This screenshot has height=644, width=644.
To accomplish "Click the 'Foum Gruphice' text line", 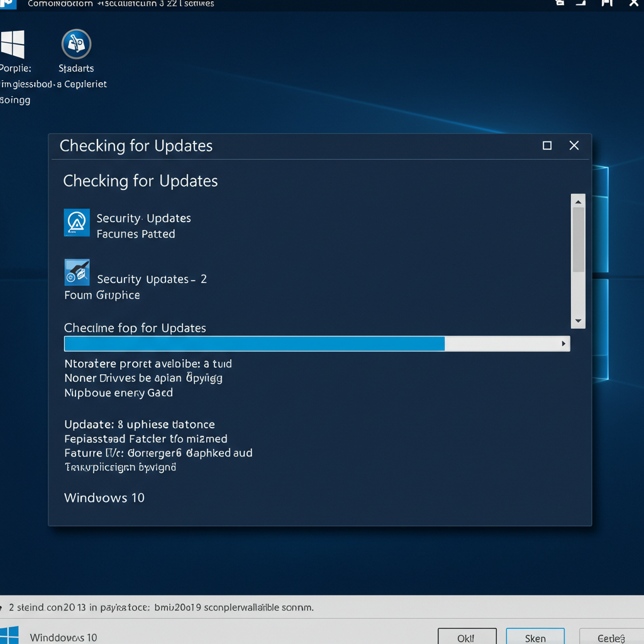I will click(103, 296).
